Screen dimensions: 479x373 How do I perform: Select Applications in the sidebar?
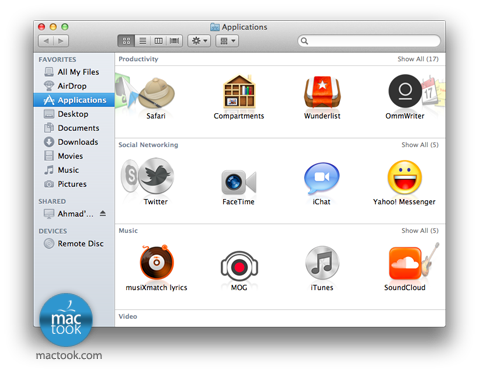coord(74,100)
